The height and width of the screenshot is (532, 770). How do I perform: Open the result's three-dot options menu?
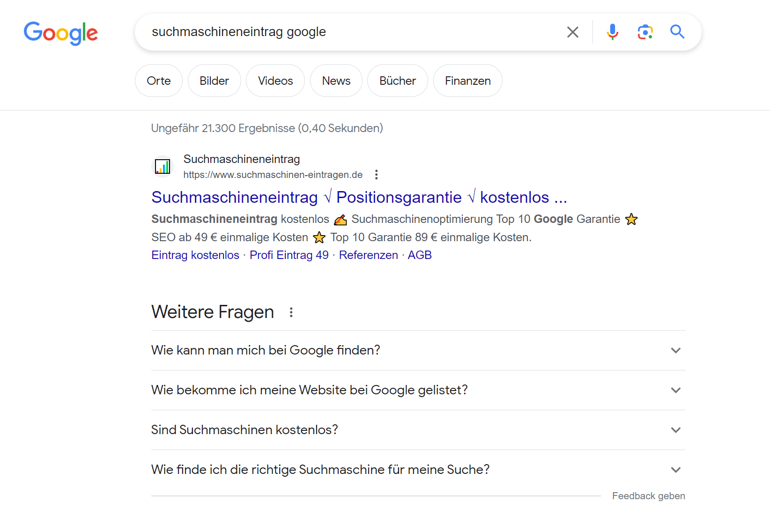376,175
